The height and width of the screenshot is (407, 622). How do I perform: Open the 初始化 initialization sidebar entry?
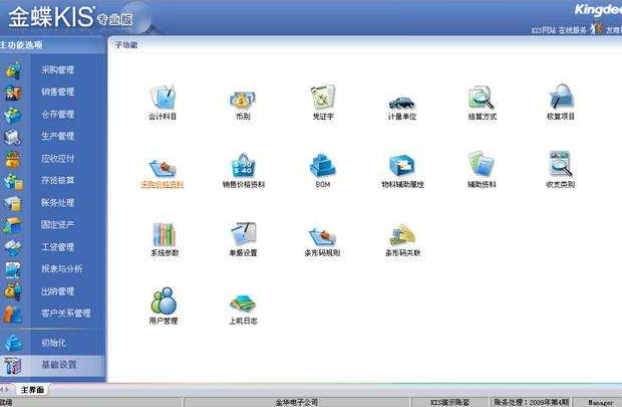pyautogui.click(x=52, y=343)
